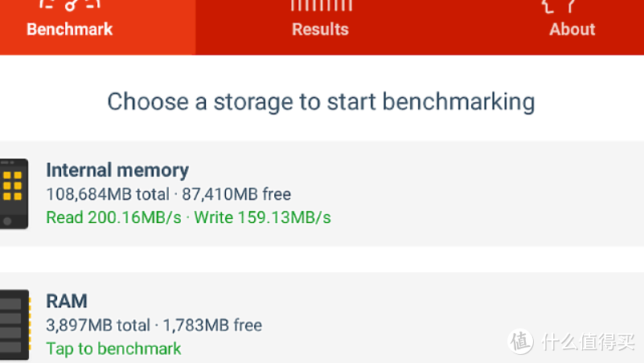This screenshot has height=363, width=644.
Task: Switch to the Benchmark tab label
Action: coord(69,30)
